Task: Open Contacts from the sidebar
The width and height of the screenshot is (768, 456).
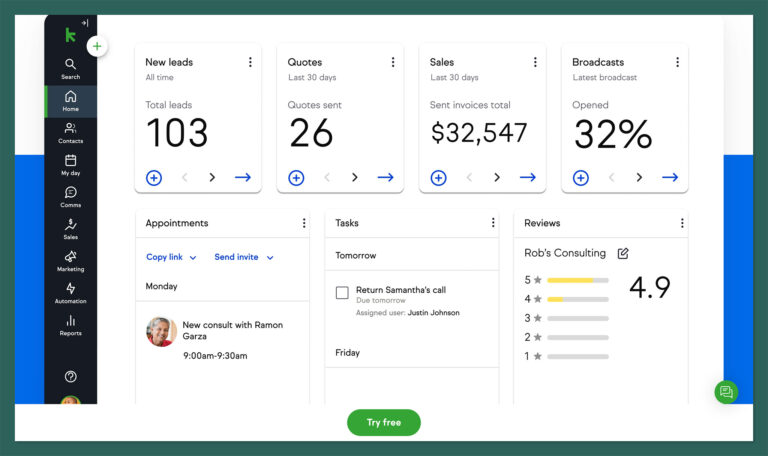Action: pyautogui.click(x=70, y=132)
